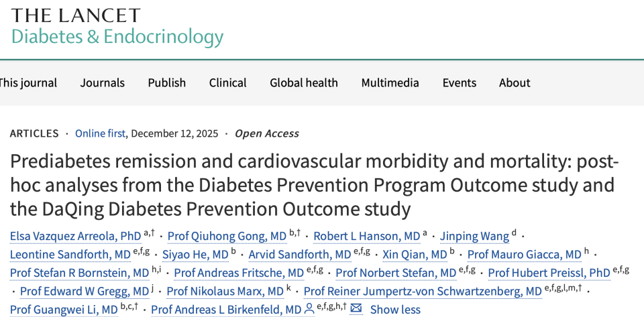
Task: Open the This journal menu
Action: click(x=28, y=82)
